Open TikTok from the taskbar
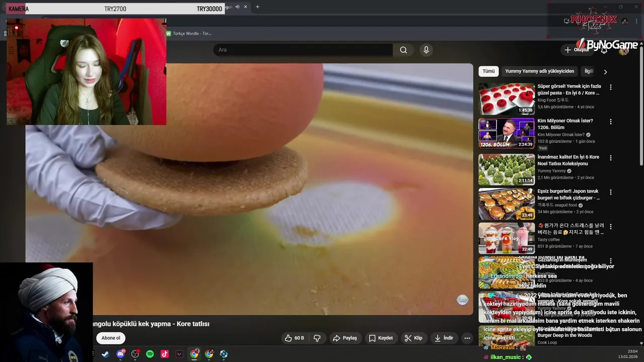This screenshot has width=644, height=362. point(165,354)
